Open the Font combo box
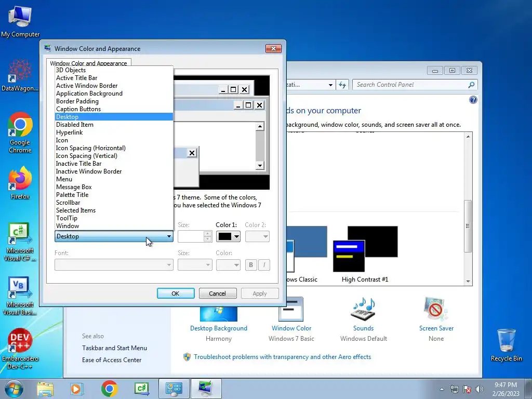 pos(114,264)
